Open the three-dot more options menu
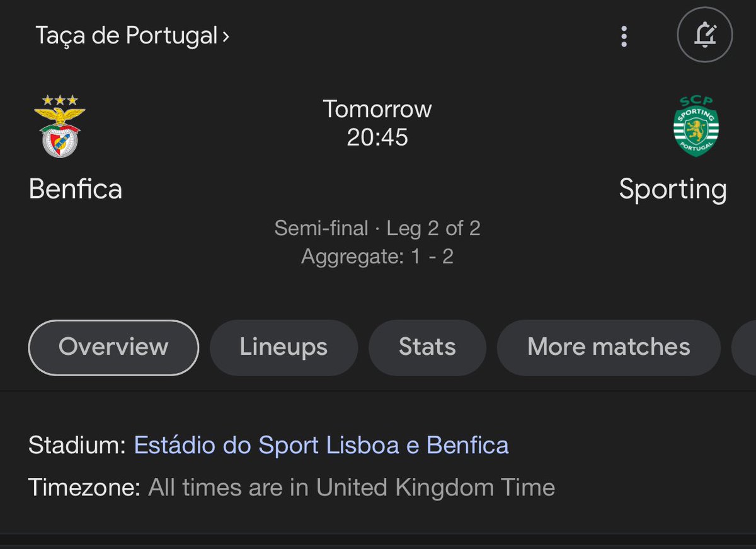The height and width of the screenshot is (549, 756). tap(624, 37)
